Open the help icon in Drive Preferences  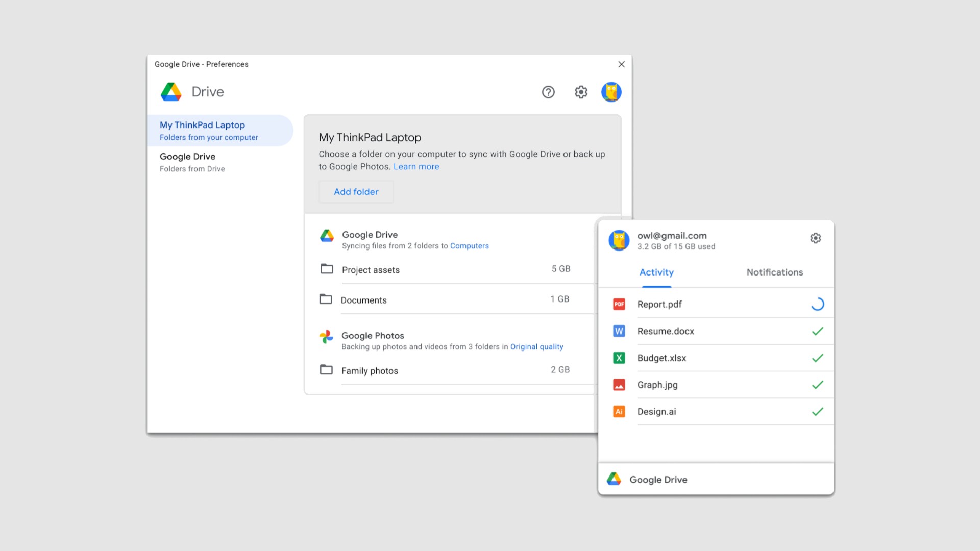click(548, 92)
